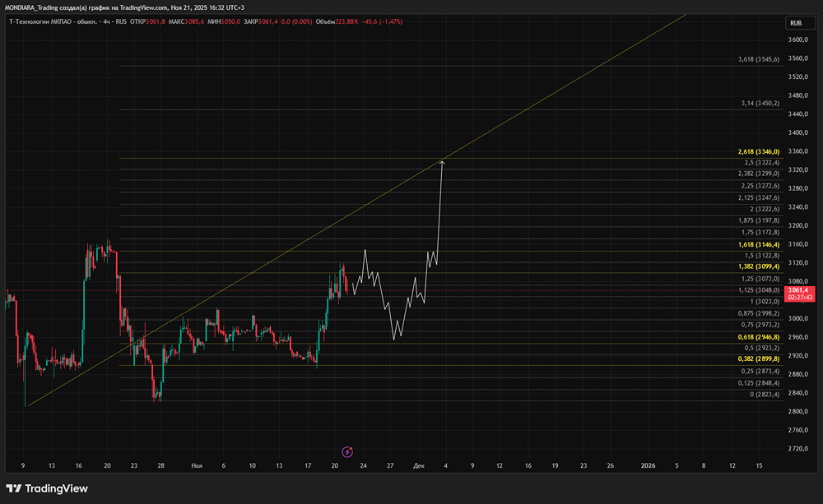Click the red 3061,4 current price label

797,290
